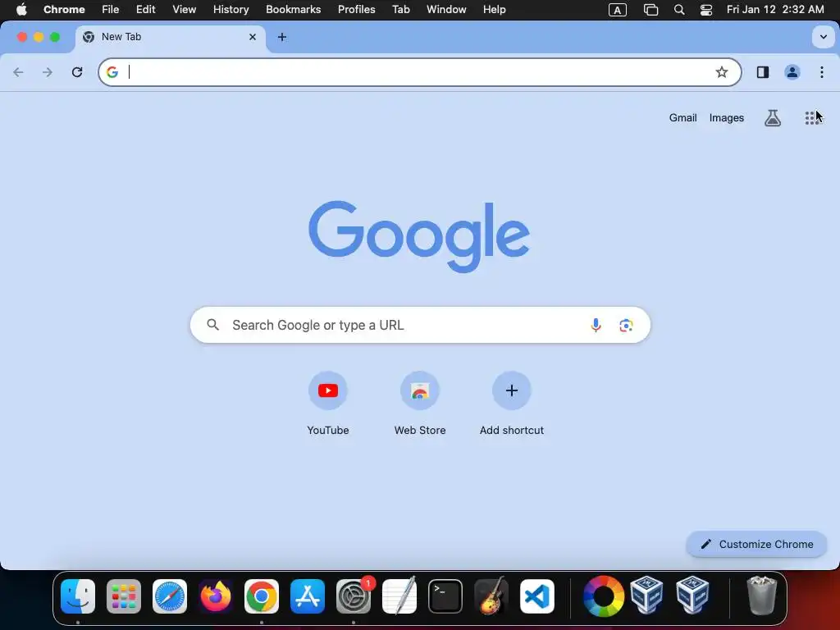Open the Apple menu
The width and height of the screenshot is (840, 630).
tap(21, 10)
